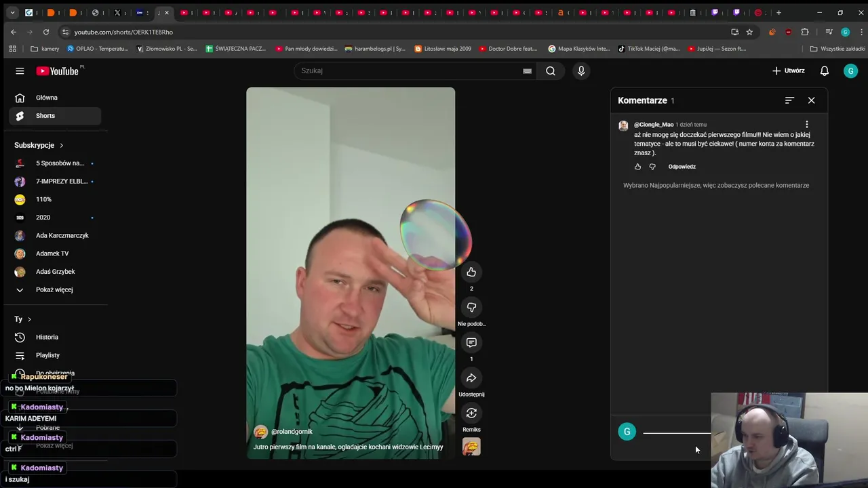Start voice search with microphone icon
868x488 pixels.
pyautogui.click(x=581, y=70)
